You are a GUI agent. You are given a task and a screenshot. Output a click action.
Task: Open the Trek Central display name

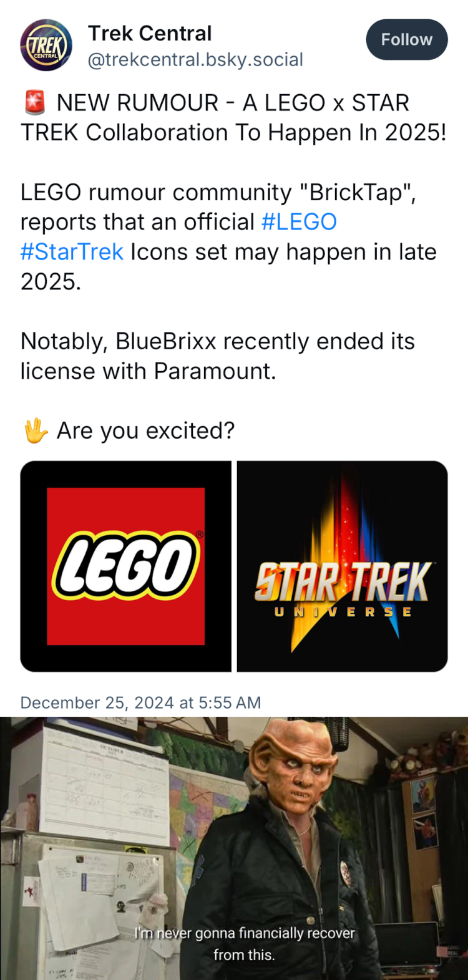click(150, 33)
